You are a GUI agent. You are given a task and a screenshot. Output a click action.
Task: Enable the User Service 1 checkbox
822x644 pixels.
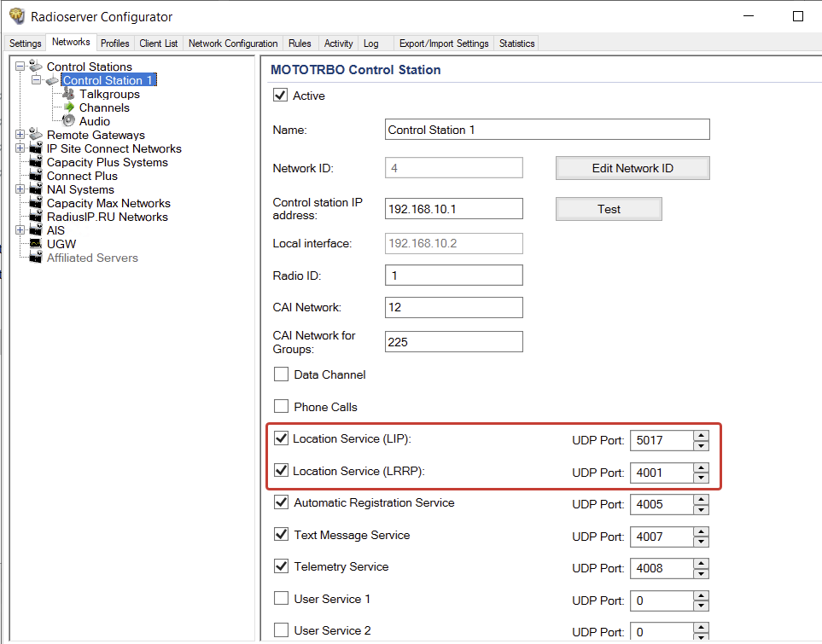click(x=281, y=599)
